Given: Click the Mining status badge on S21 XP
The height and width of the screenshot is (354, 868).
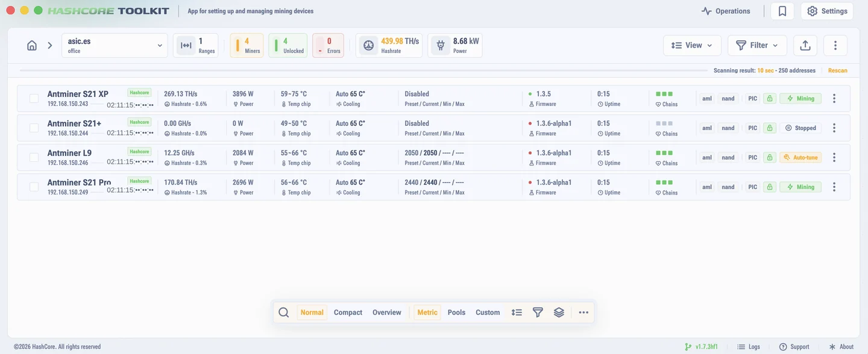Looking at the screenshot, I should [800, 98].
